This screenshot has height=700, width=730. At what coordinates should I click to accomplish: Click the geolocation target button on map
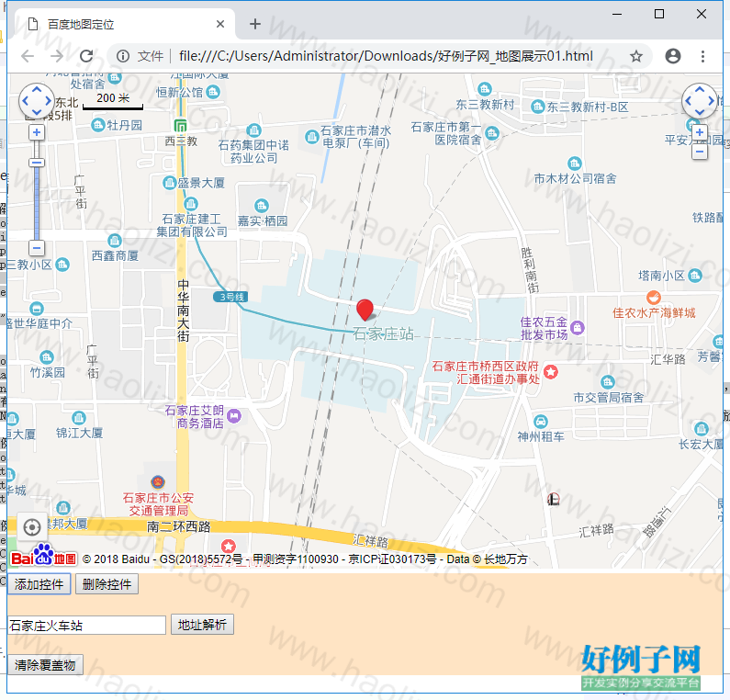click(32, 527)
